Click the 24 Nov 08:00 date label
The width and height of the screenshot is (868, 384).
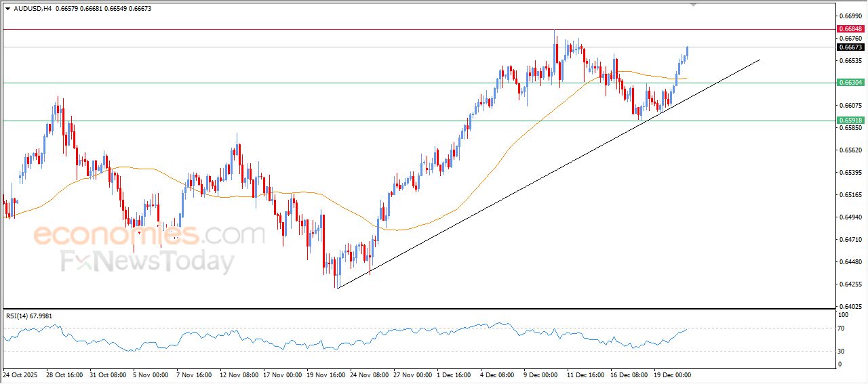pyautogui.click(x=369, y=375)
